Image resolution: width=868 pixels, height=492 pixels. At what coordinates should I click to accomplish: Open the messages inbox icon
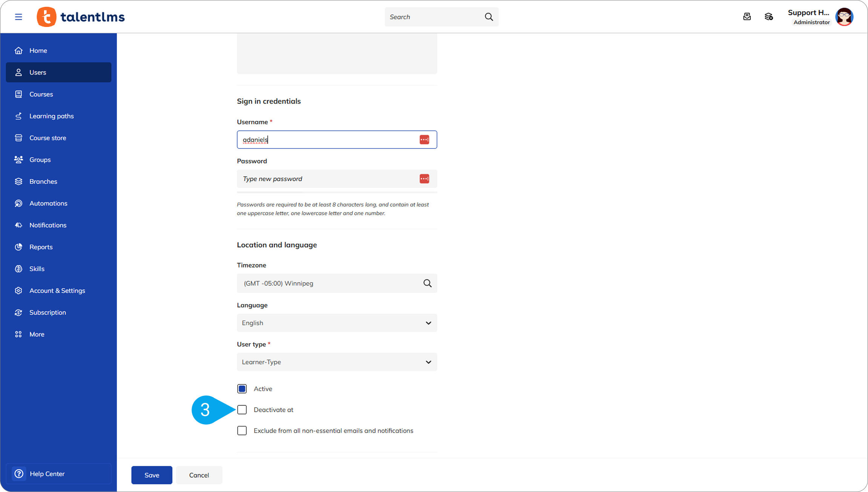coord(747,17)
